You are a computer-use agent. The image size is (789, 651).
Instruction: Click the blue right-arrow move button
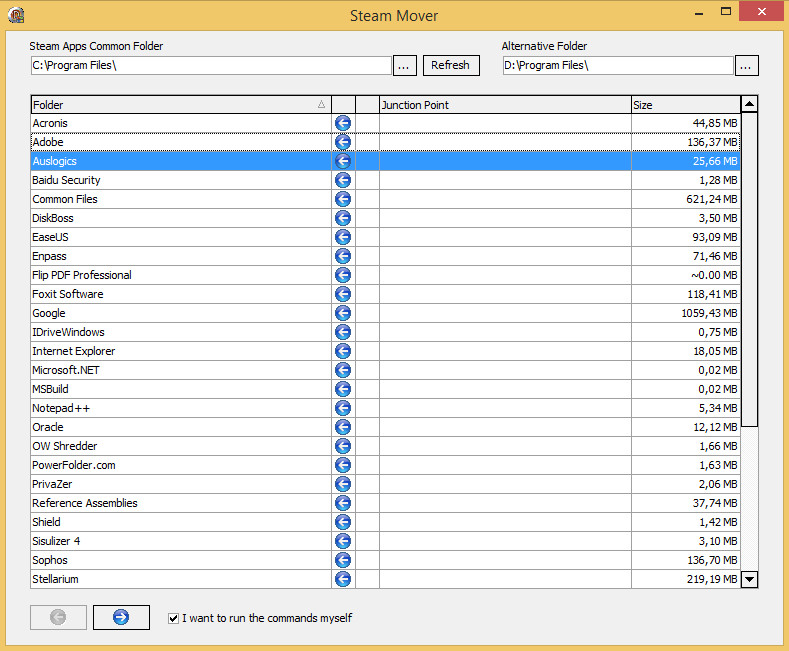(x=121, y=617)
